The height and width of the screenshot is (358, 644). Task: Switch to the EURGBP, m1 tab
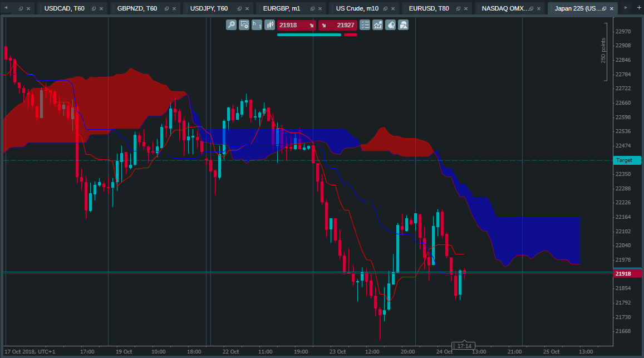[x=282, y=8]
